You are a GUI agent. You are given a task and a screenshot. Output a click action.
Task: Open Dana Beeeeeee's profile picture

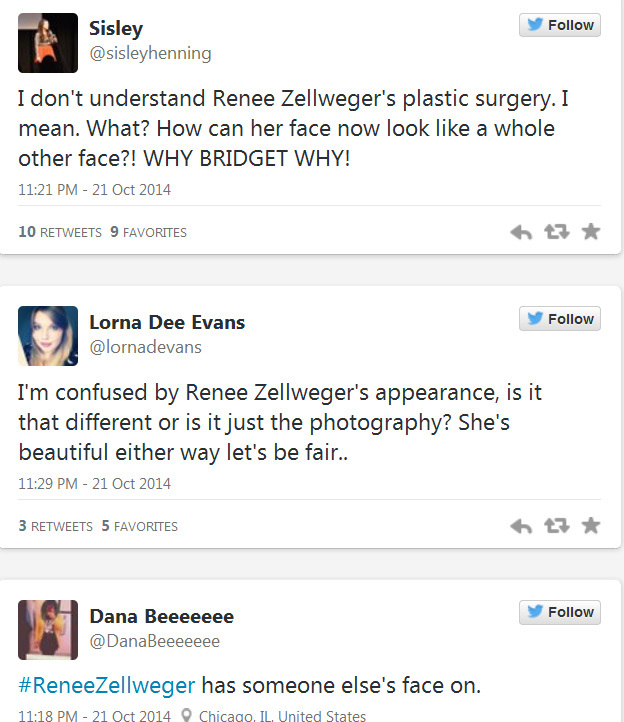coord(48,630)
